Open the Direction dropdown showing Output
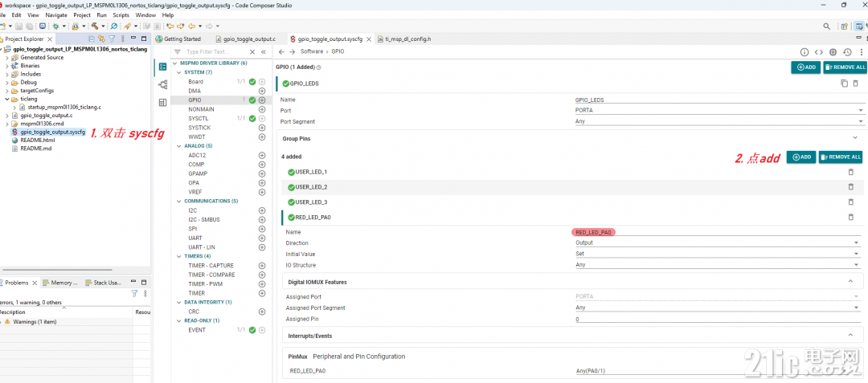 [717, 242]
